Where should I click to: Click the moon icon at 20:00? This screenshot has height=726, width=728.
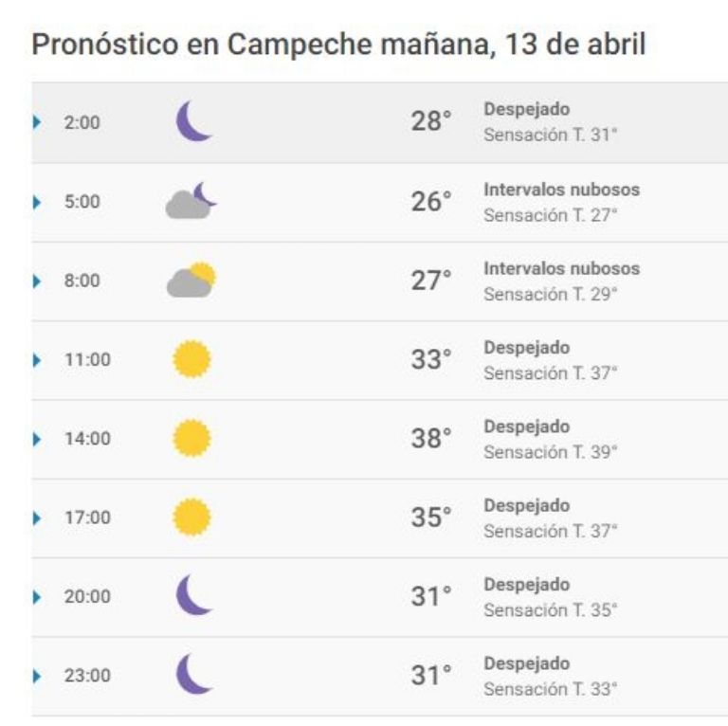pos(193,595)
